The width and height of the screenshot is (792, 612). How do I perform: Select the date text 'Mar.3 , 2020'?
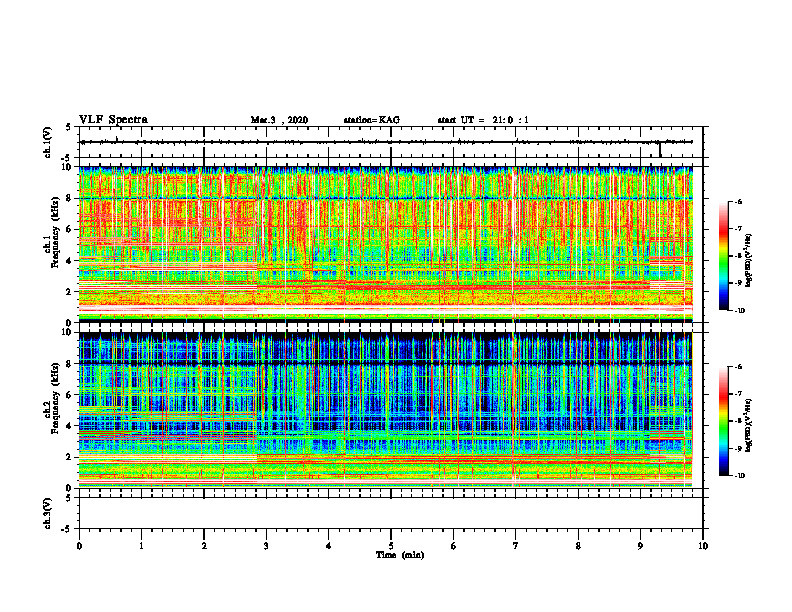[x=279, y=120]
